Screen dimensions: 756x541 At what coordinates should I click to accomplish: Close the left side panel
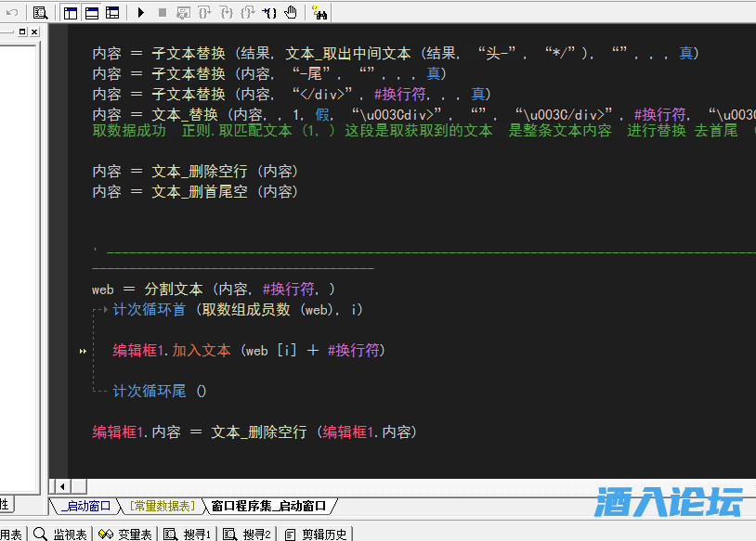(x=34, y=32)
